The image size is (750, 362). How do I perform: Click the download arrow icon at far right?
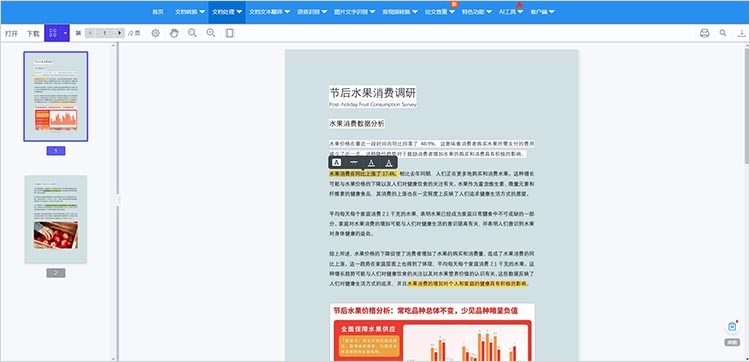(x=741, y=33)
